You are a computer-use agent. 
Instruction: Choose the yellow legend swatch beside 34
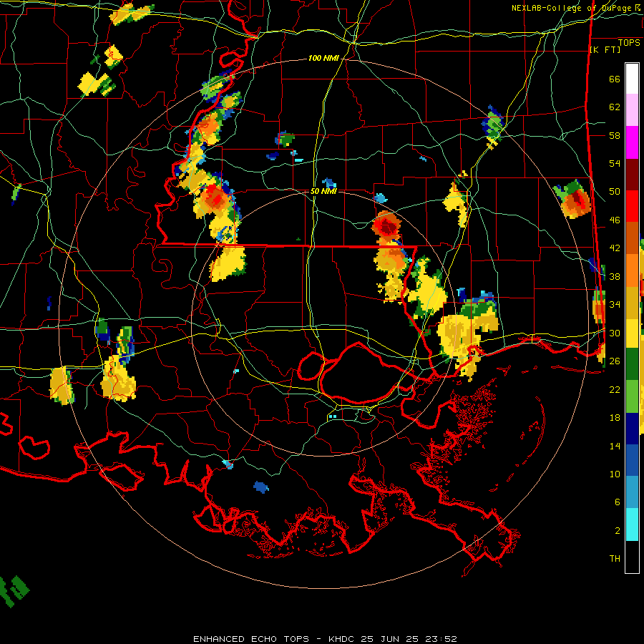pyautogui.click(x=632, y=333)
